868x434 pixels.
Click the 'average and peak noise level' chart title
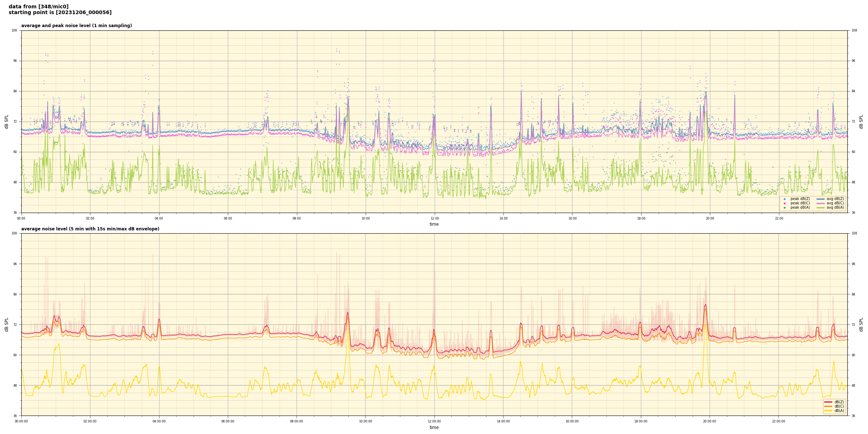(x=76, y=26)
